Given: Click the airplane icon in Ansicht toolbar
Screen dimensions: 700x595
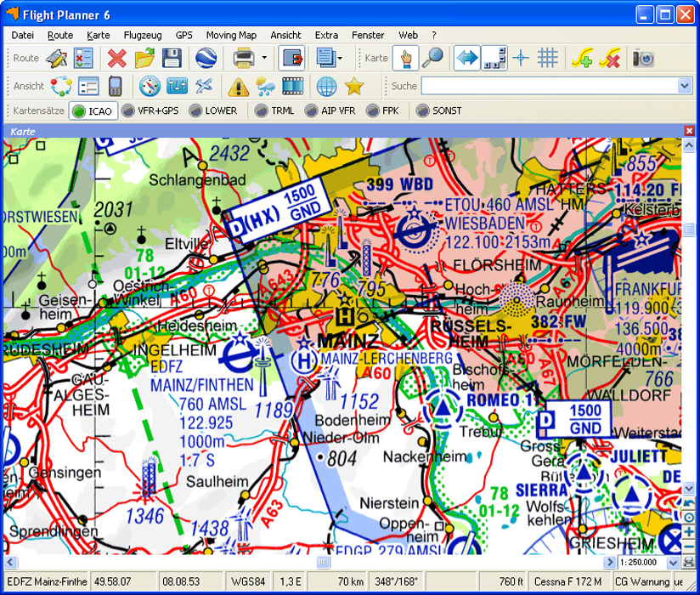Looking at the screenshot, I should coord(204,85).
